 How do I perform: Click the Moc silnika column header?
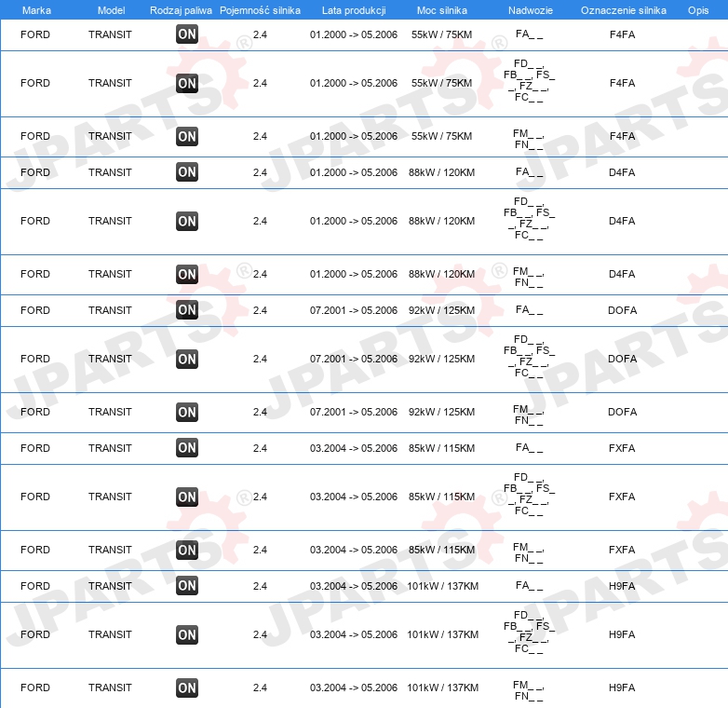tap(442, 10)
